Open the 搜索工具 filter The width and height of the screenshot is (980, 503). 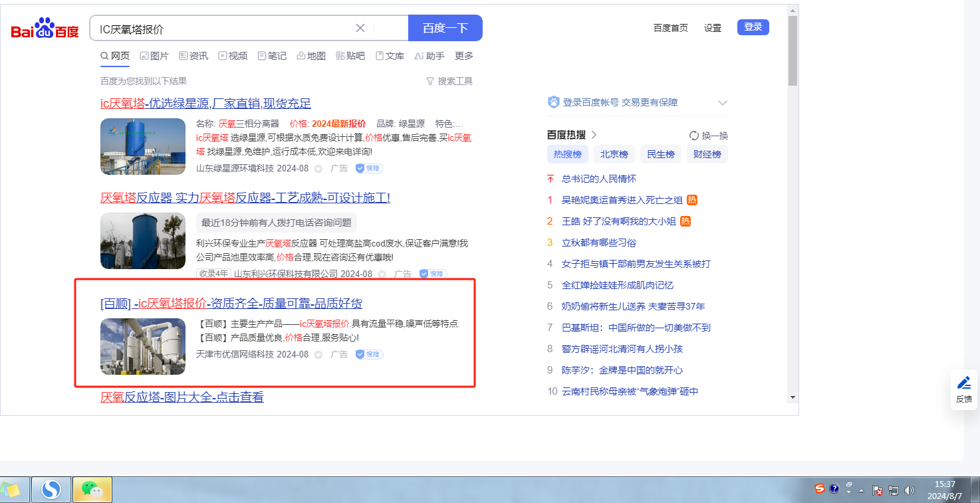(449, 81)
